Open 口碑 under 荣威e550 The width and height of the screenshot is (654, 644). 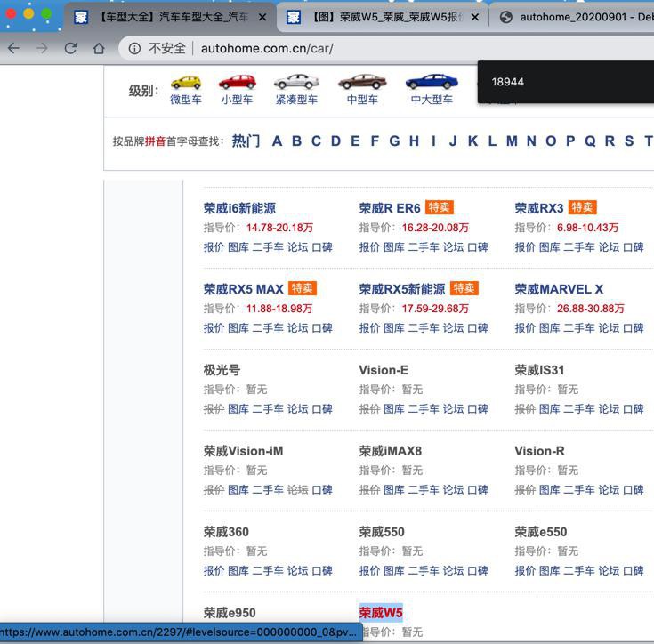click(634, 571)
